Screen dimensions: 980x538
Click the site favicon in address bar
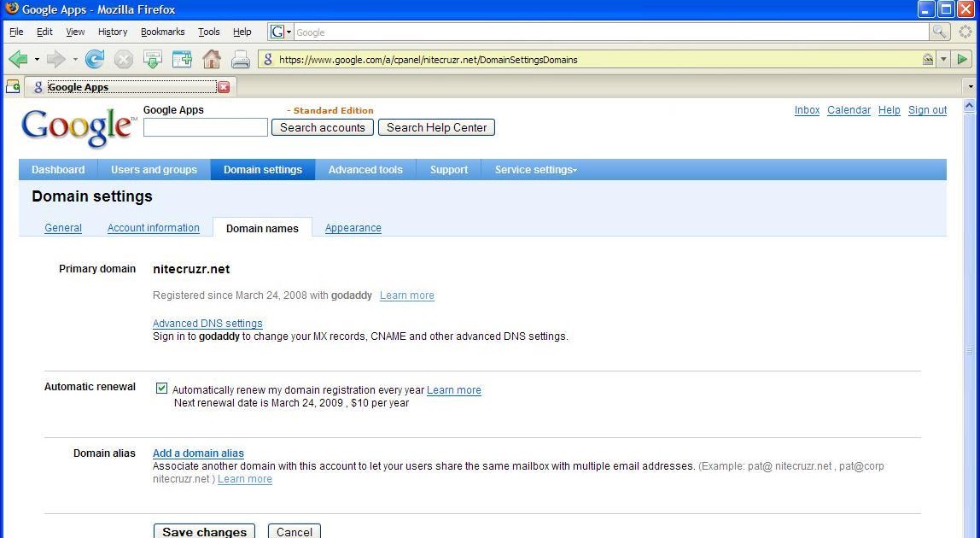pos(268,60)
